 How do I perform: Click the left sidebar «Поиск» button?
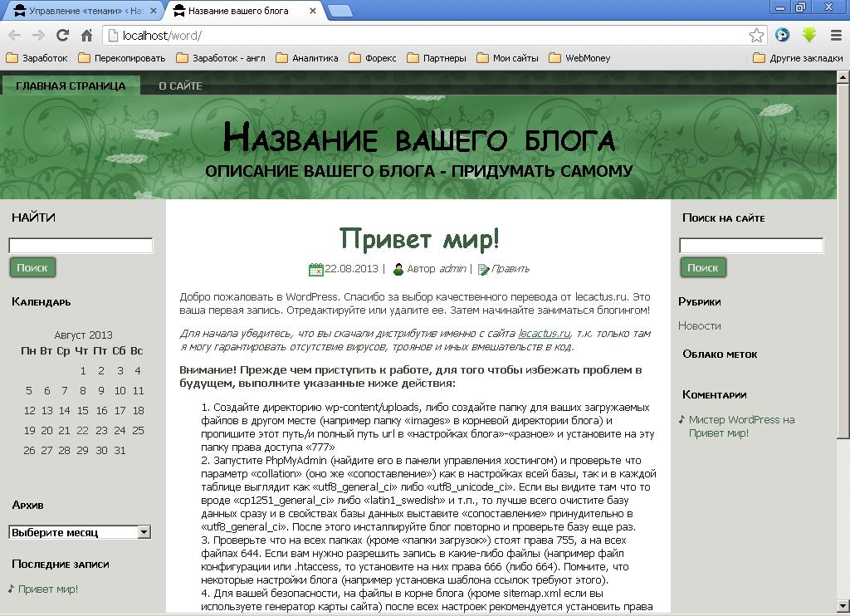pyautogui.click(x=32, y=267)
